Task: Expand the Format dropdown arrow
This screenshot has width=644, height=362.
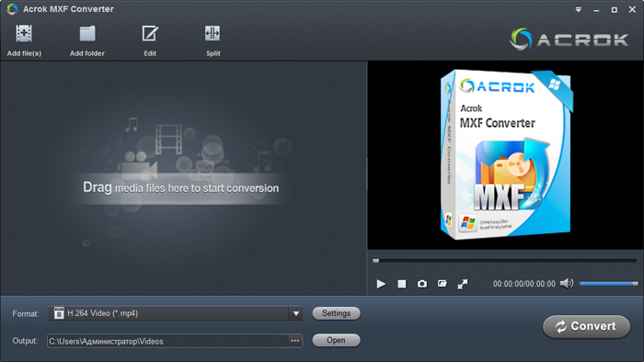Action: click(296, 313)
